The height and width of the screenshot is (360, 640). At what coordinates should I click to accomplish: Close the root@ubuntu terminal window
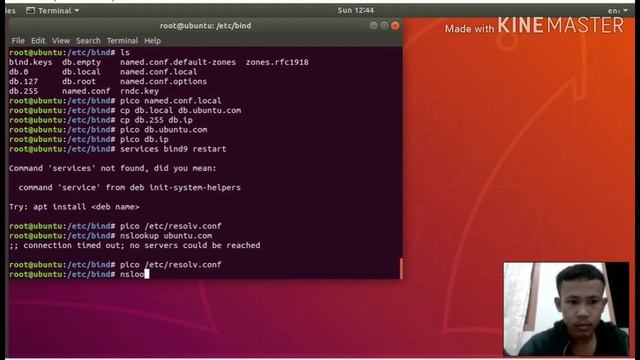(395, 26)
